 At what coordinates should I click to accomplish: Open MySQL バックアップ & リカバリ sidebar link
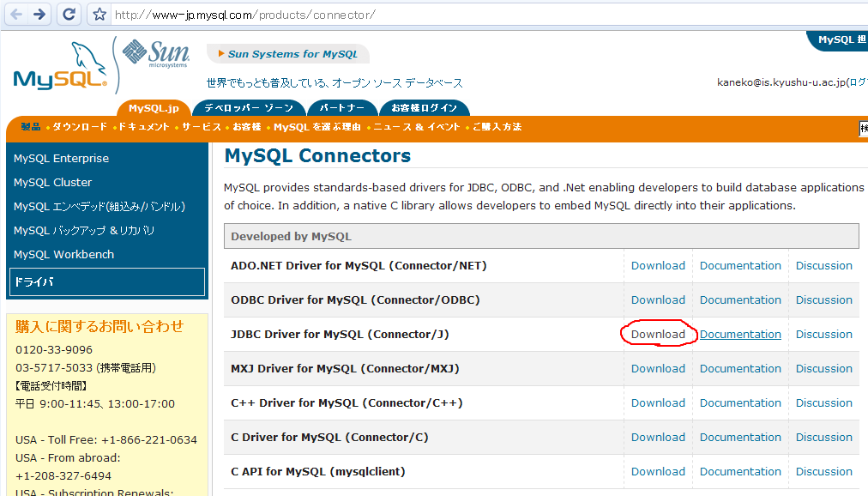[x=84, y=230]
